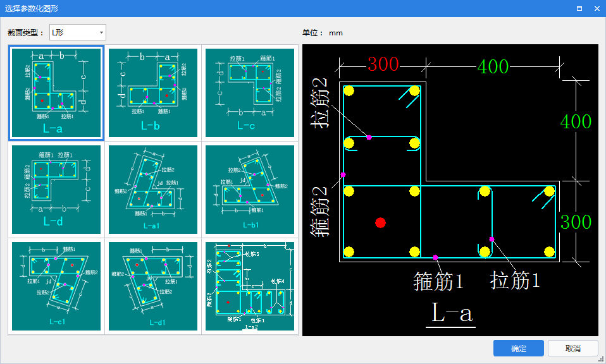606x364 pixels.
Task: Click the green 300 vertical dimension
Action: (576, 222)
